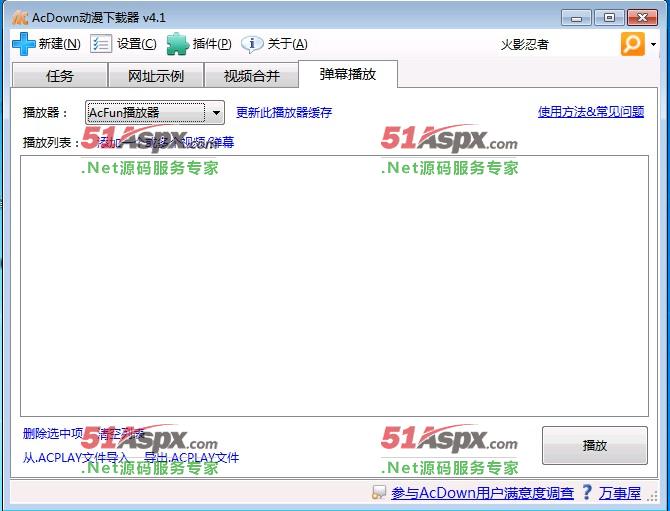Switch to the 视频合并 tab
This screenshot has height=511, width=670.
point(252,76)
